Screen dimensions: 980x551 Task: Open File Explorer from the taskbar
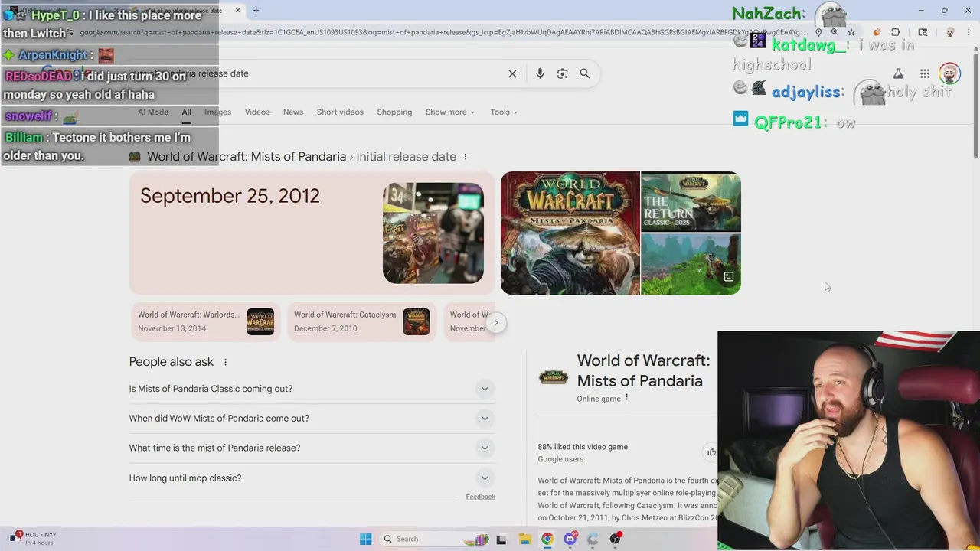click(x=525, y=539)
